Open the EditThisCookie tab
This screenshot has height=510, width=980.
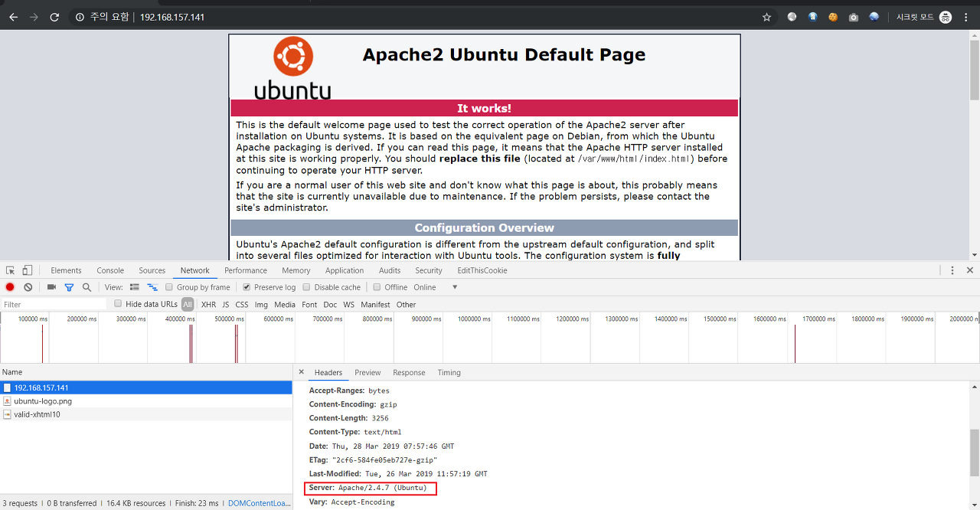(482, 270)
